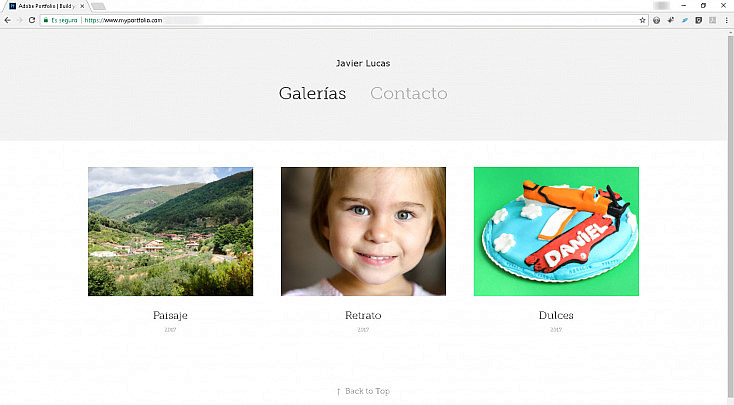Screen dimensions: 734x405
Task: Click the browser back arrow
Action: pos(7,20)
